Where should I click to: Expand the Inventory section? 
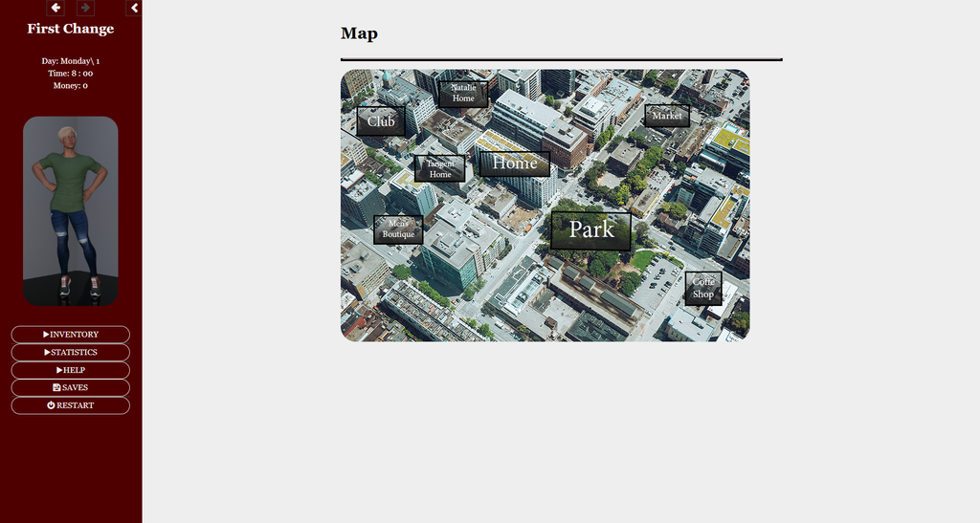[71, 335]
